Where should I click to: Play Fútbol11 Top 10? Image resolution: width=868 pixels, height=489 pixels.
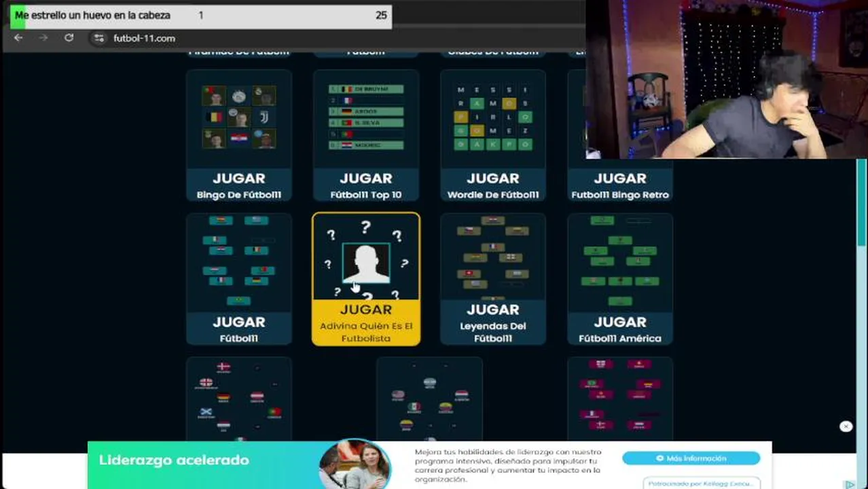point(366,185)
